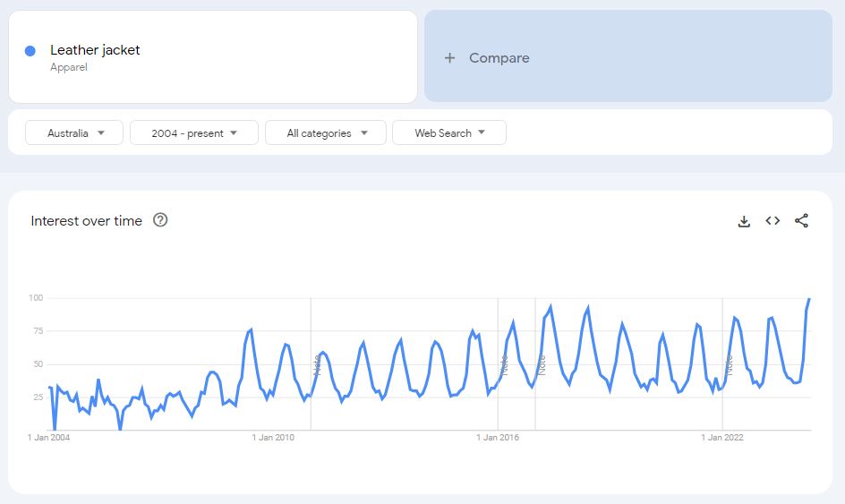845x504 pixels.
Task: Click the chart peak reaching 100
Action: (x=809, y=299)
